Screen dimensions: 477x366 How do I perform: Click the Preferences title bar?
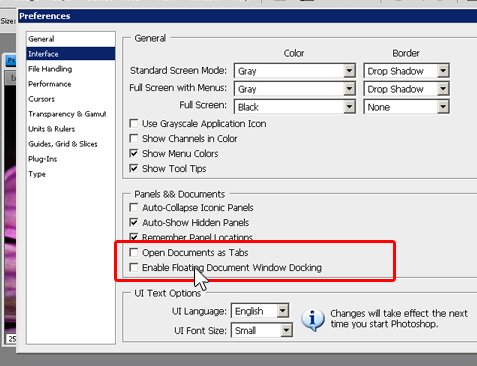coord(248,16)
